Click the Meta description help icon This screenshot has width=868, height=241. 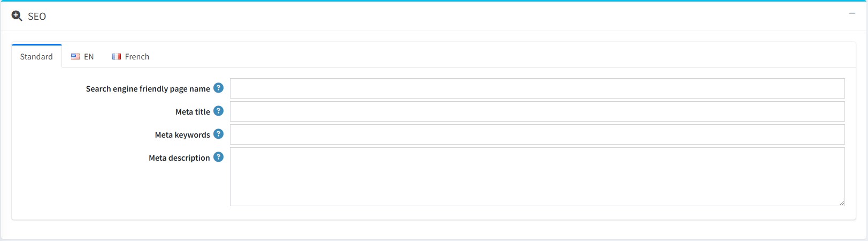[218, 157]
